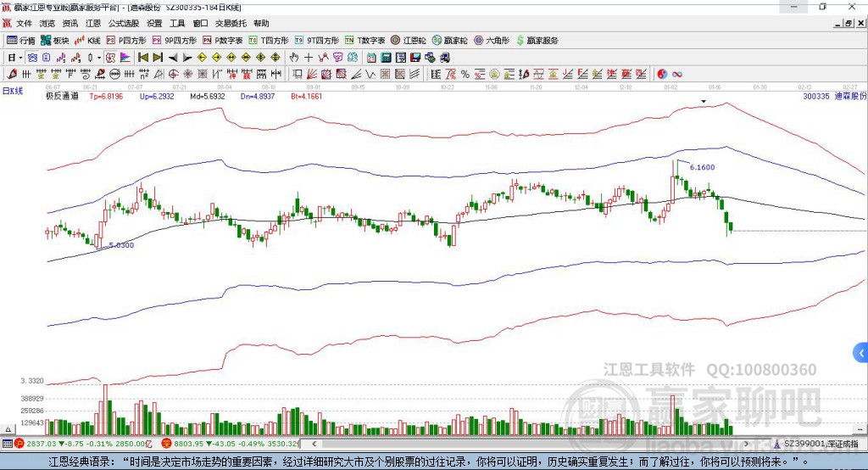Click the Dn=4.8937 indicator value
Screen dimensions: 868x470
coord(258,97)
